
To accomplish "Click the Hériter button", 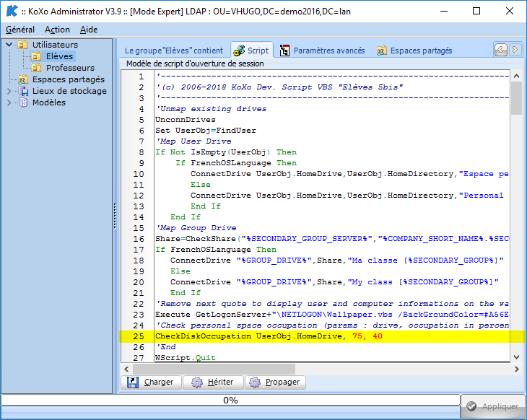I will (x=213, y=382).
